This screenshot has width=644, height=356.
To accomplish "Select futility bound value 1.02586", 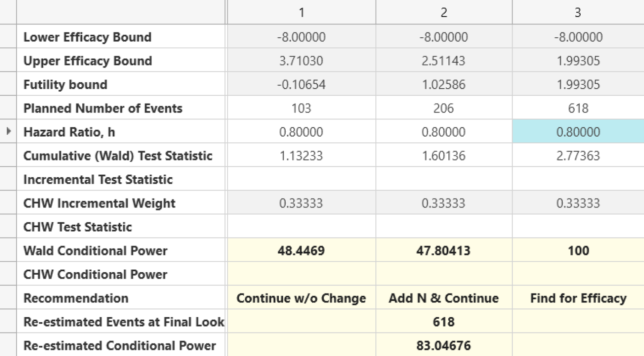I will 444,84.
